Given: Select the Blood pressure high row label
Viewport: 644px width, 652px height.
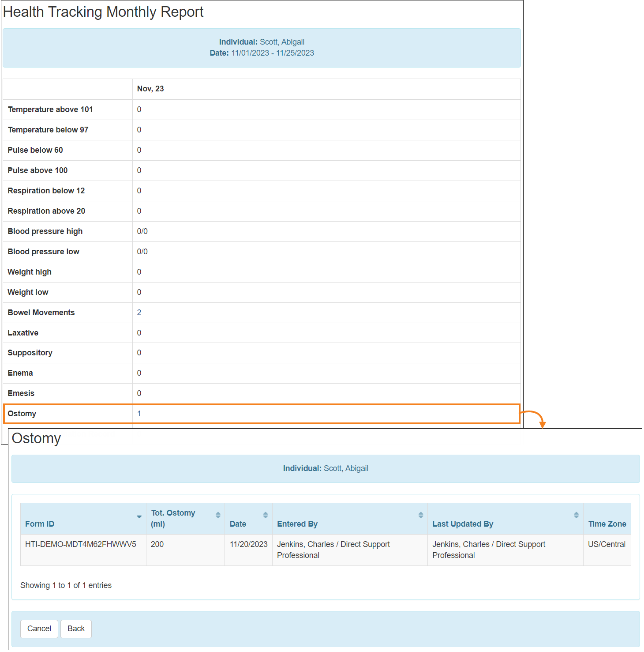Looking at the screenshot, I should [45, 231].
